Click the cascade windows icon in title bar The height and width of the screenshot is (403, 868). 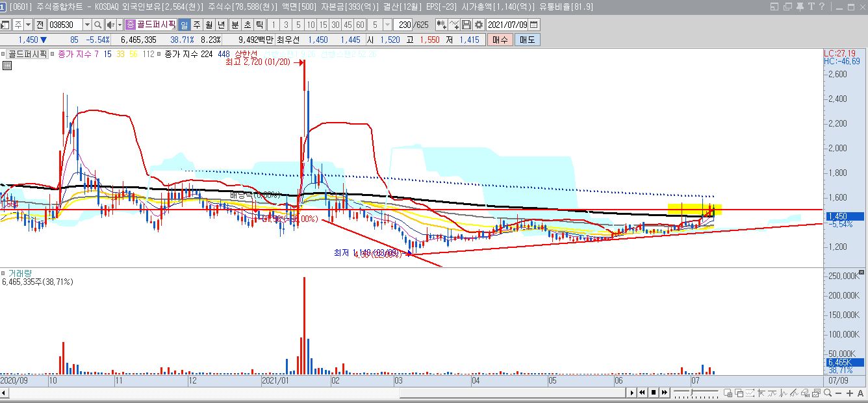(x=787, y=6)
